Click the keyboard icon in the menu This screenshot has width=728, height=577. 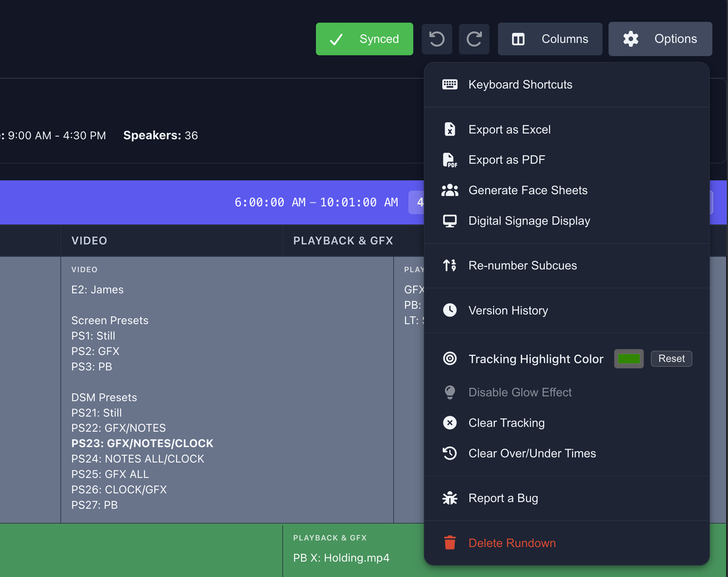coord(449,85)
